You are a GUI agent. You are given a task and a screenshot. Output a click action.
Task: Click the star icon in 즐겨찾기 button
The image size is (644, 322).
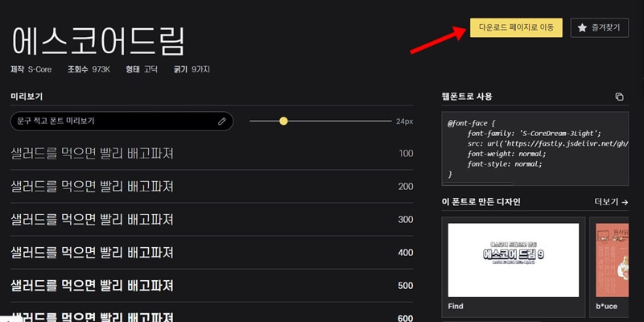pyautogui.click(x=582, y=27)
